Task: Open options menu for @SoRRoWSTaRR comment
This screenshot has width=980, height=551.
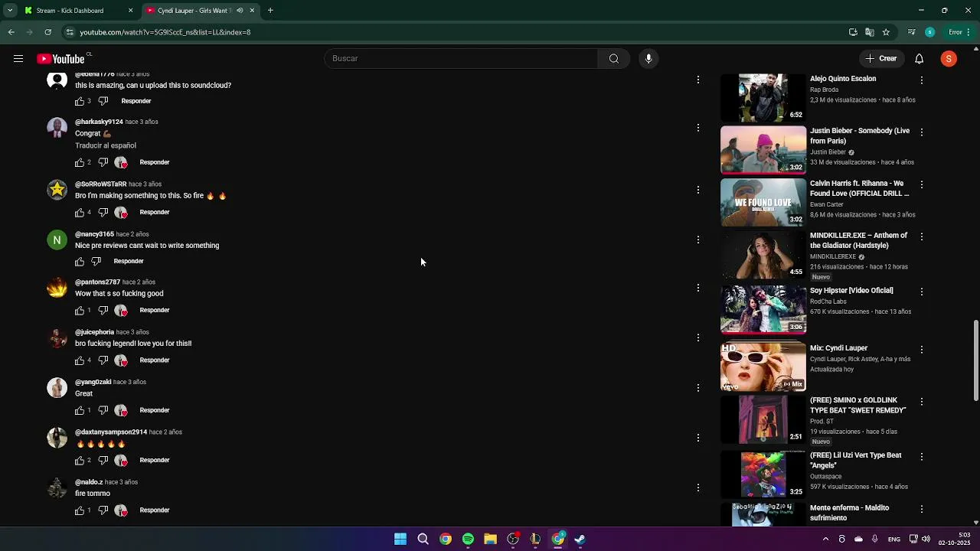Action: pyautogui.click(x=697, y=190)
